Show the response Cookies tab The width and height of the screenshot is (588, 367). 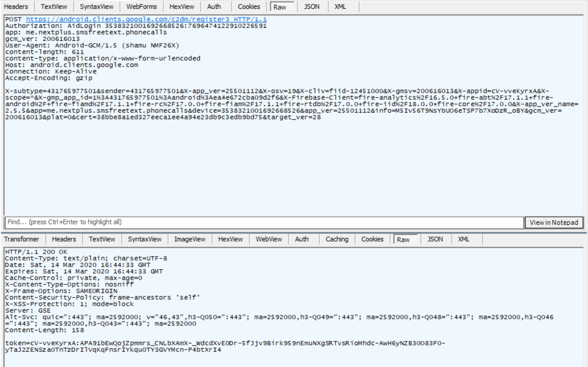coord(372,239)
